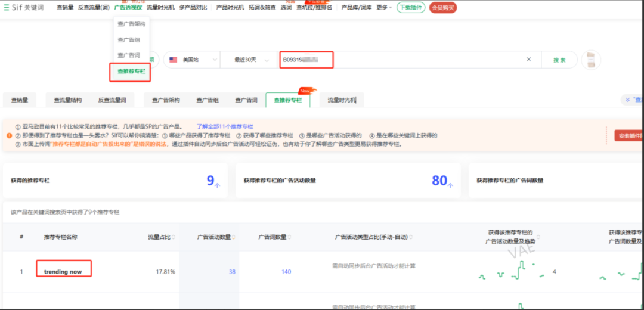Sort by the 流量占比 column header
This screenshot has height=310, width=644.
(161, 237)
